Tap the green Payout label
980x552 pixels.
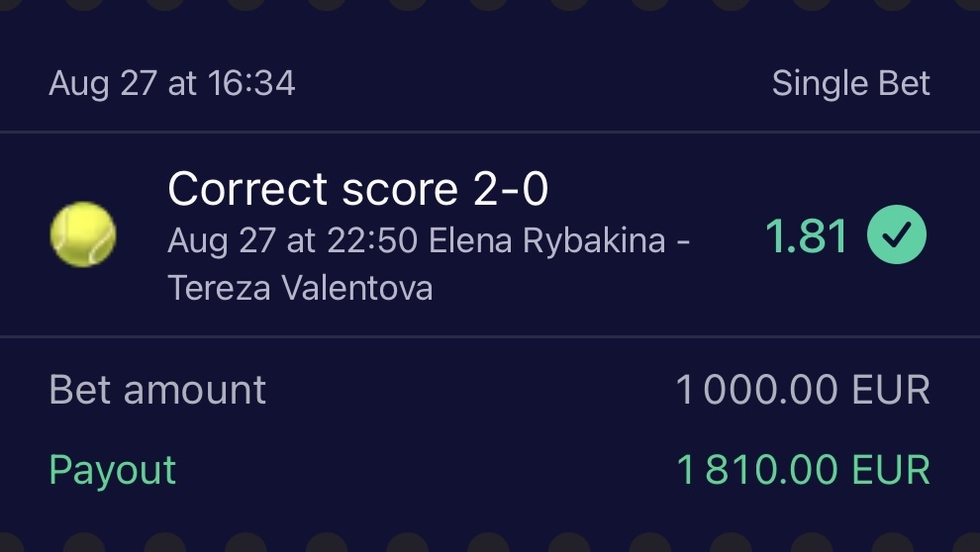pyautogui.click(x=113, y=470)
